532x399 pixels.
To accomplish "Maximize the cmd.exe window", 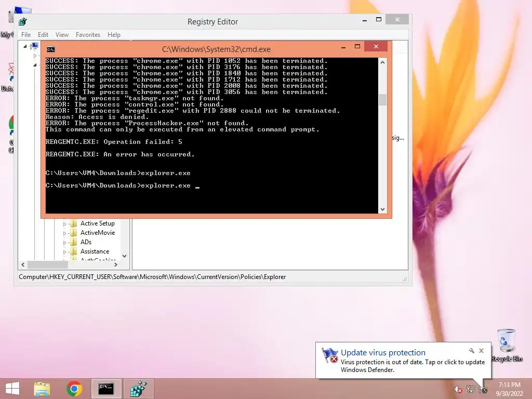I will tap(357, 46).
